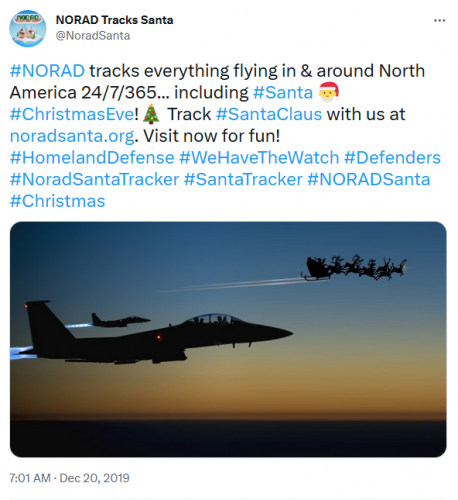Image resolution: width=458 pixels, height=500 pixels.
Task: Follow the #SantaClaus hashtag link
Action: pyautogui.click(x=269, y=114)
